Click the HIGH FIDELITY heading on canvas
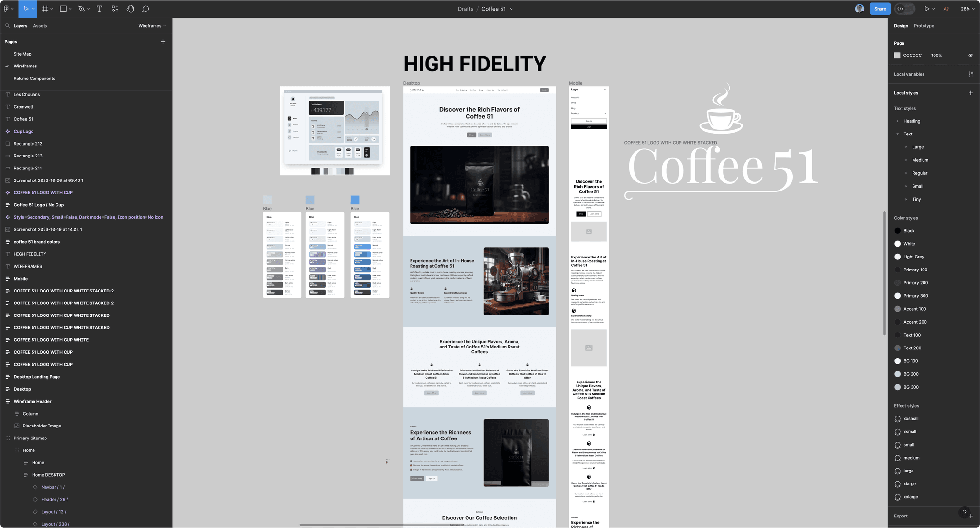Image resolution: width=980 pixels, height=528 pixels. coord(474,64)
